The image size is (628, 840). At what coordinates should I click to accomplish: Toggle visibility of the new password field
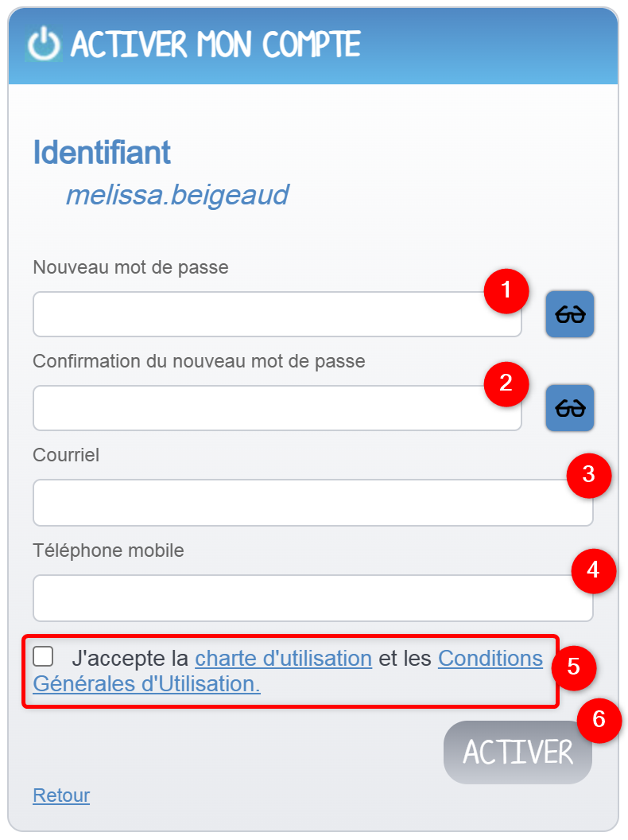click(569, 314)
